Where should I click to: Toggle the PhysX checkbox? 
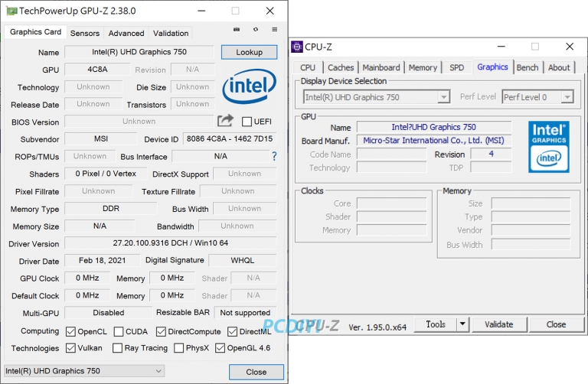click(x=179, y=348)
